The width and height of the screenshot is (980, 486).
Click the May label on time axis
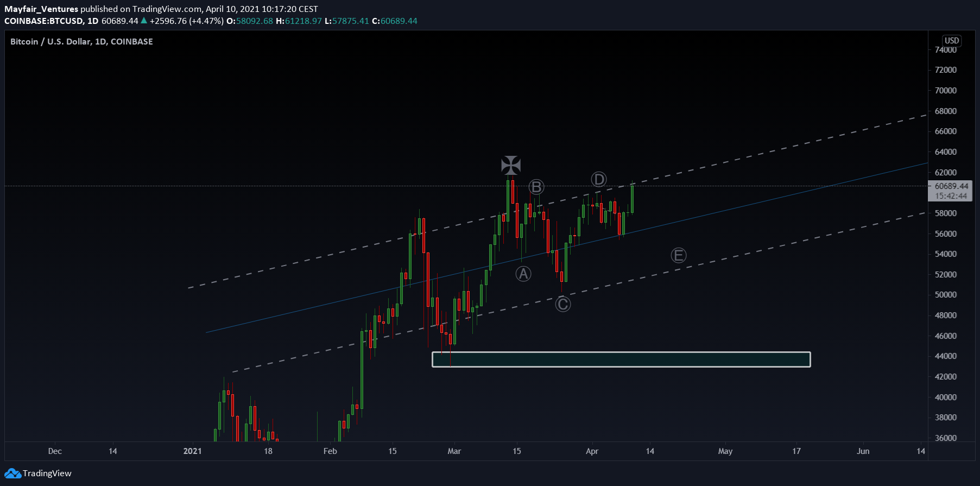coord(725,451)
